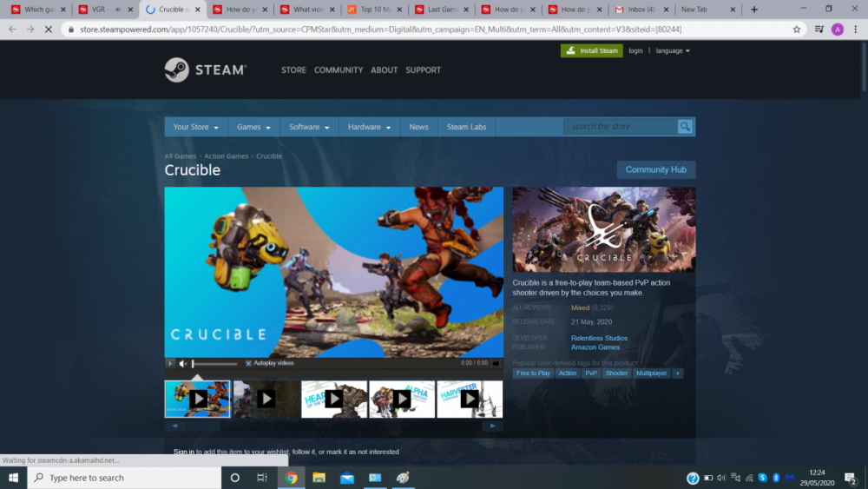Open Community Hub button

point(656,169)
